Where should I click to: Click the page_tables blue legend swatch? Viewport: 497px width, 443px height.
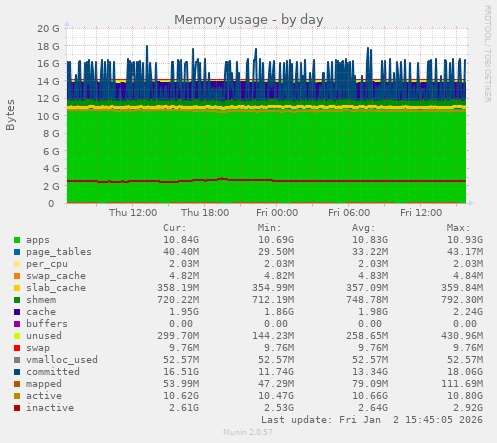(x=17, y=252)
